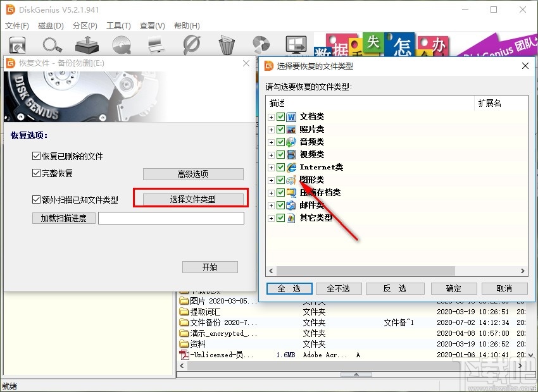
Task: Click the icon beside 其它类型
Action: click(x=291, y=218)
